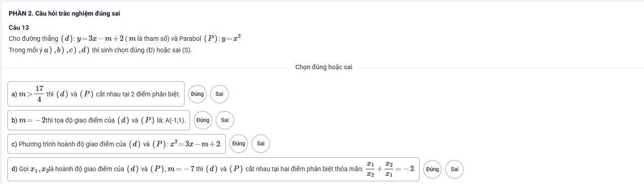
Task: Click the x₁/x₂ + x₂/x₁ = −3 expression
Action: click(x=390, y=169)
